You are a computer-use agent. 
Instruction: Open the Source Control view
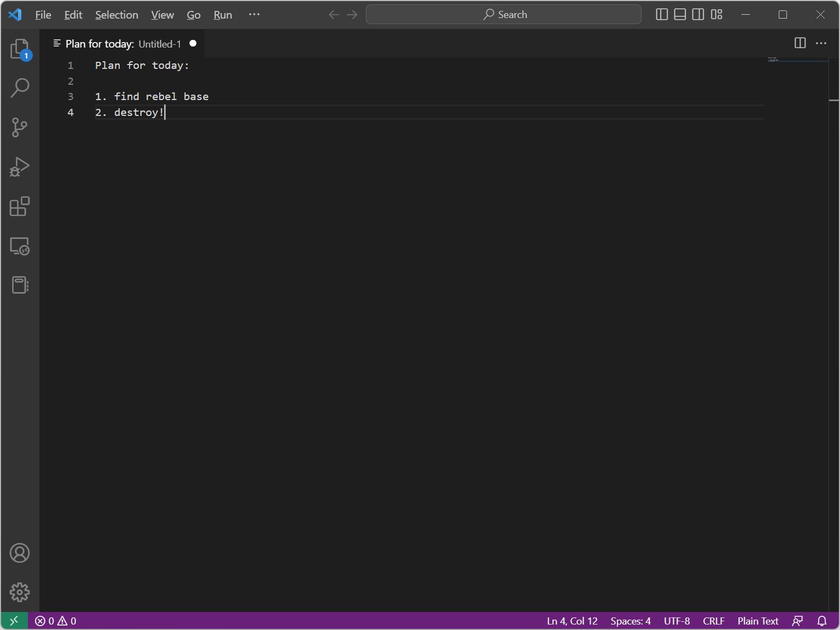click(20, 127)
